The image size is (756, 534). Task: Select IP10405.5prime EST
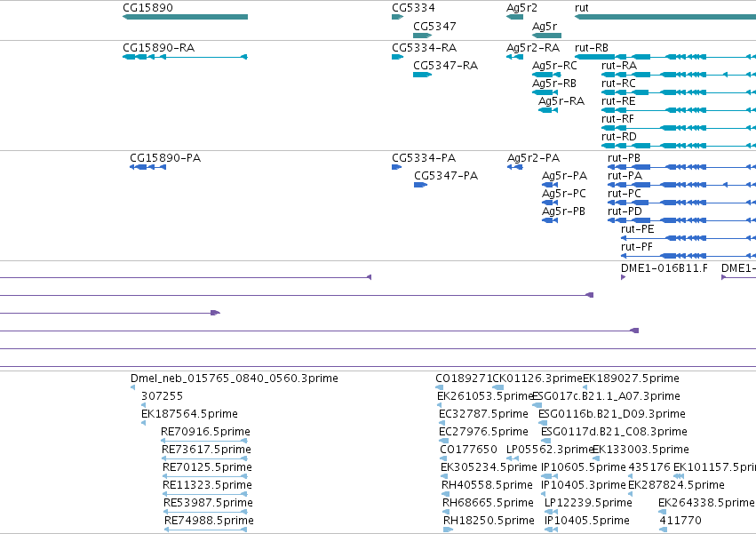click(x=551, y=530)
